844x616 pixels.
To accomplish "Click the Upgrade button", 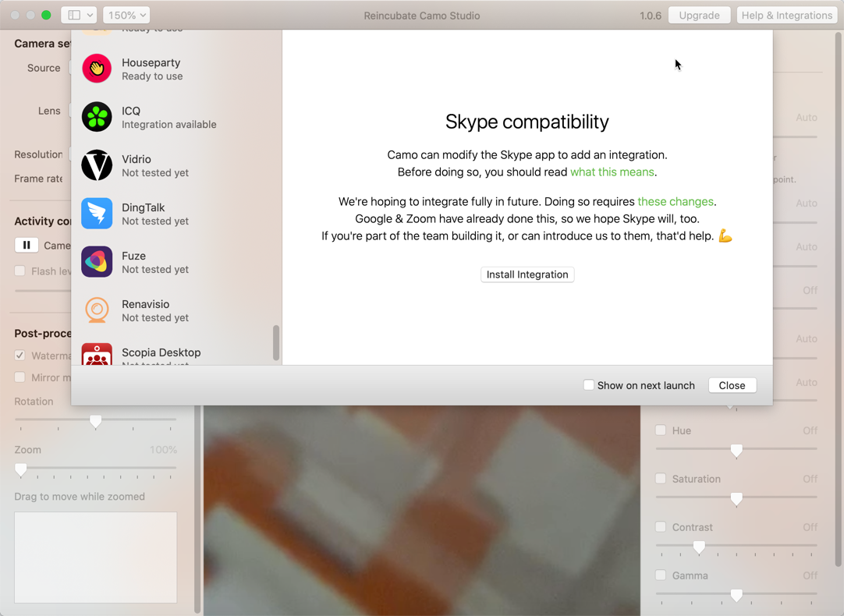I will pos(699,15).
